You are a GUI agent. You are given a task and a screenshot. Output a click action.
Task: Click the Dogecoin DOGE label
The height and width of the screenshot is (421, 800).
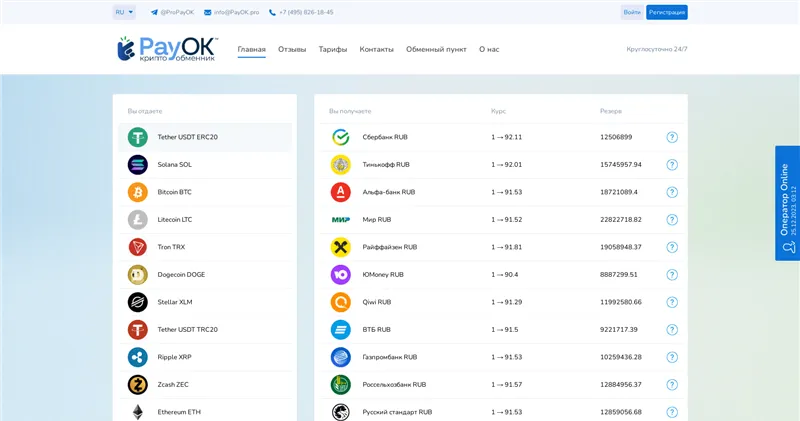click(181, 275)
